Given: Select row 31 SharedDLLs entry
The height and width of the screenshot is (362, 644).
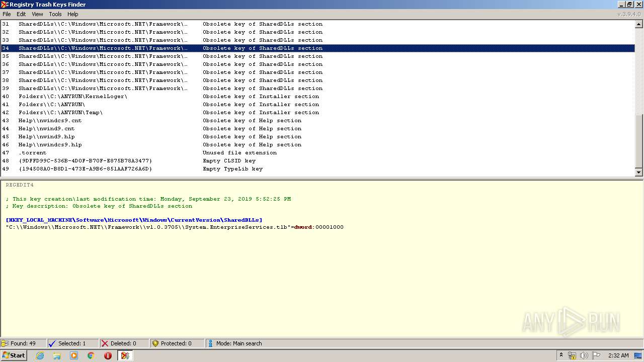Looking at the screenshot, I should pyautogui.click(x=317, y=24).
